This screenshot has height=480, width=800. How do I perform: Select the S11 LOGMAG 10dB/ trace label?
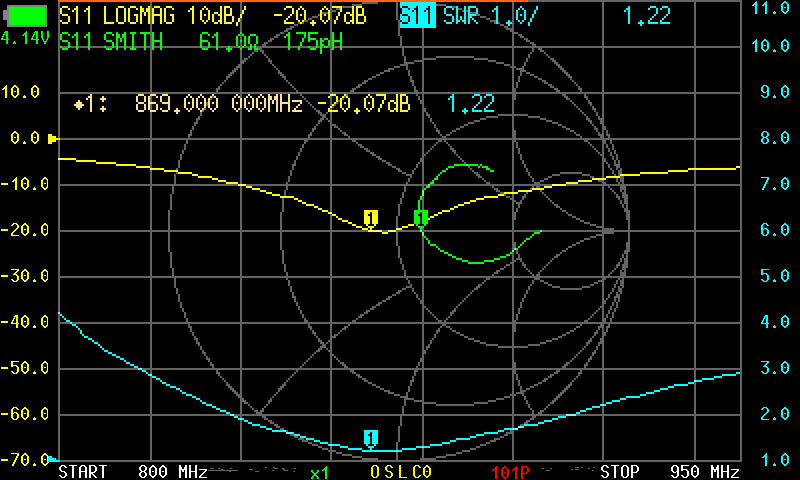pos(153,16)
